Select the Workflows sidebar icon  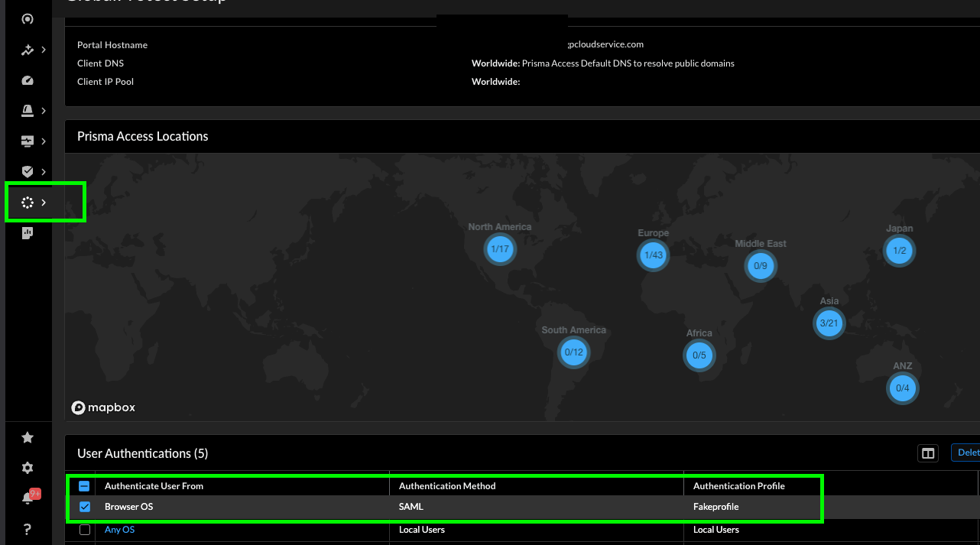[28, 50]
